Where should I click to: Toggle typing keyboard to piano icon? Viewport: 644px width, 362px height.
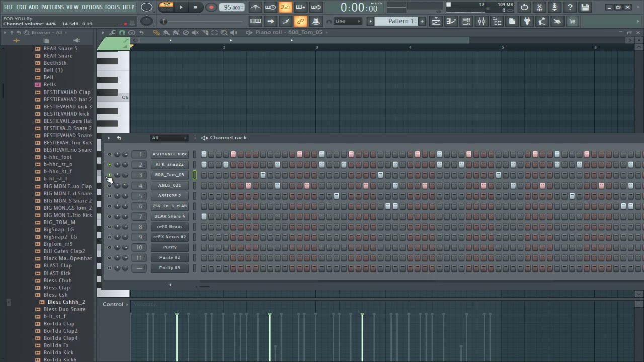(255, 21)
